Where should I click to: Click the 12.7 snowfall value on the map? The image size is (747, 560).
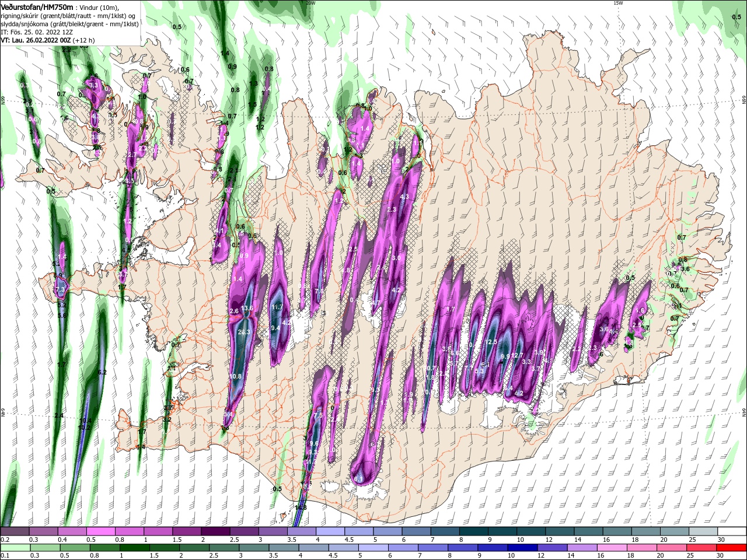(518, 356)
